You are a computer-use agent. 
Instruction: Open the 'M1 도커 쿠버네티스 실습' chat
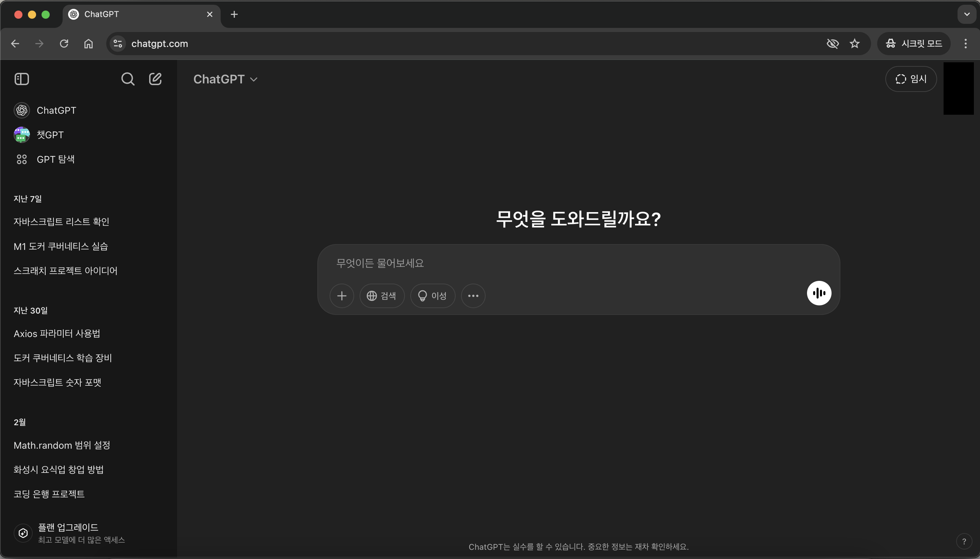point(61,246)
